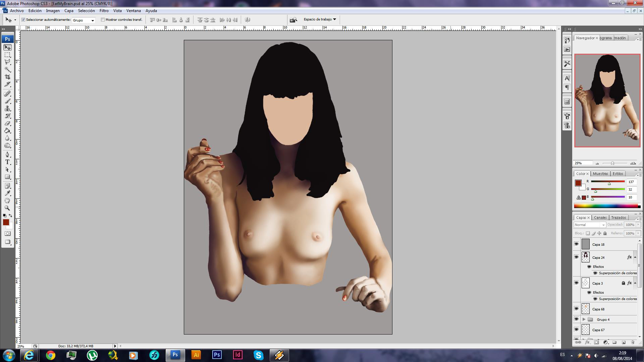The height and width of the screenshot is (362, 644).
Task: Expand the Grupo 4 folder
Action: click(584, 319)
